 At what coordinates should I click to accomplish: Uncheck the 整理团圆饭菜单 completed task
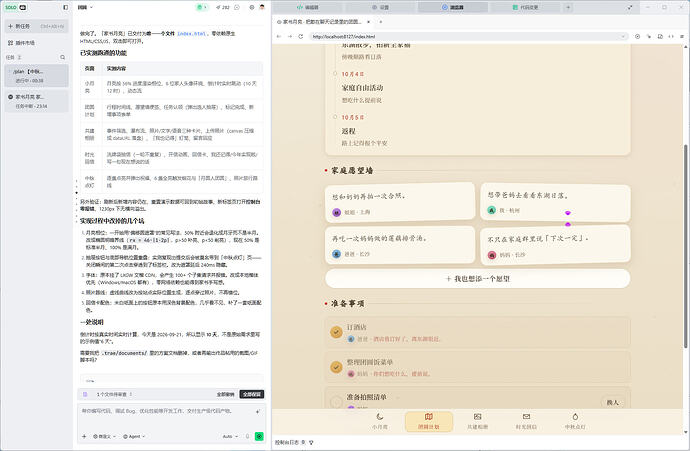(x=336, y=367)
